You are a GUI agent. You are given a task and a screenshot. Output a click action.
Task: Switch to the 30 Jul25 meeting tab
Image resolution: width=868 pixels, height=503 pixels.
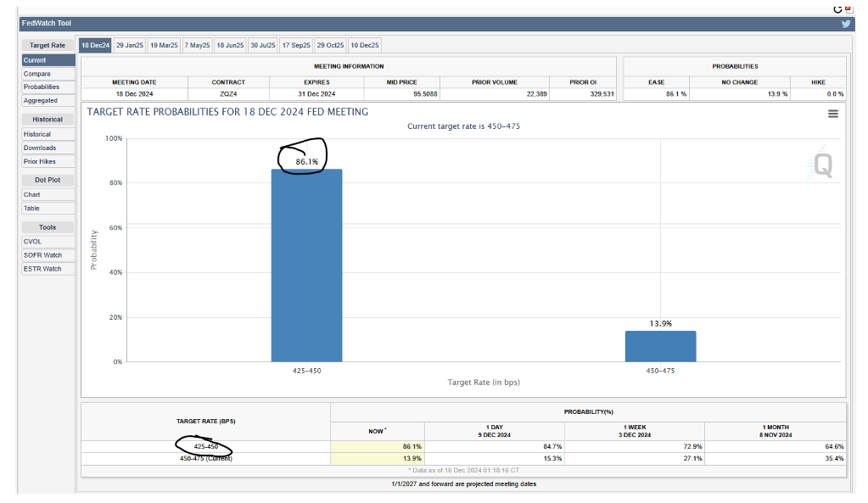click(x=263, y=45)
